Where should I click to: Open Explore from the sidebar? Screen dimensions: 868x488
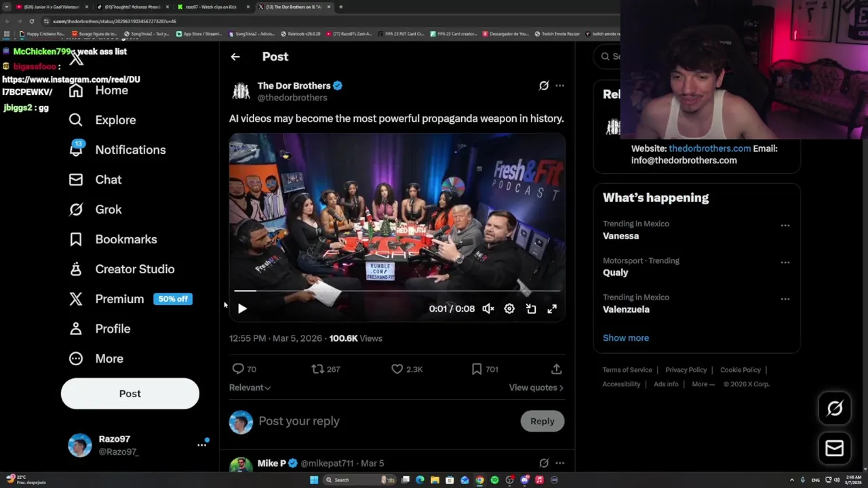[102, 120]
